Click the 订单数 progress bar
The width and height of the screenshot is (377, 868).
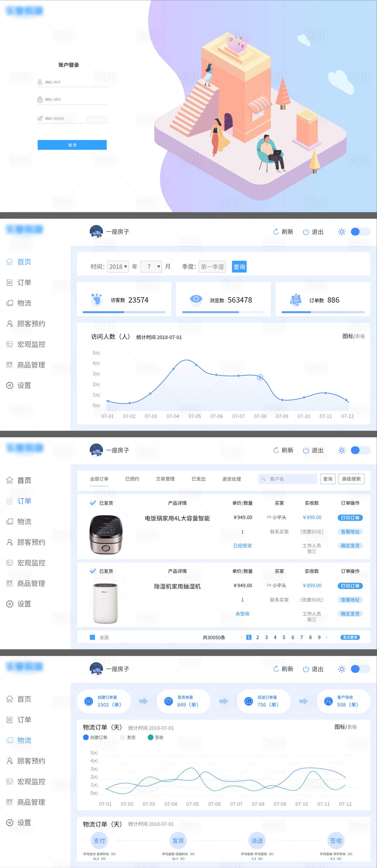[x=323, y=312]
